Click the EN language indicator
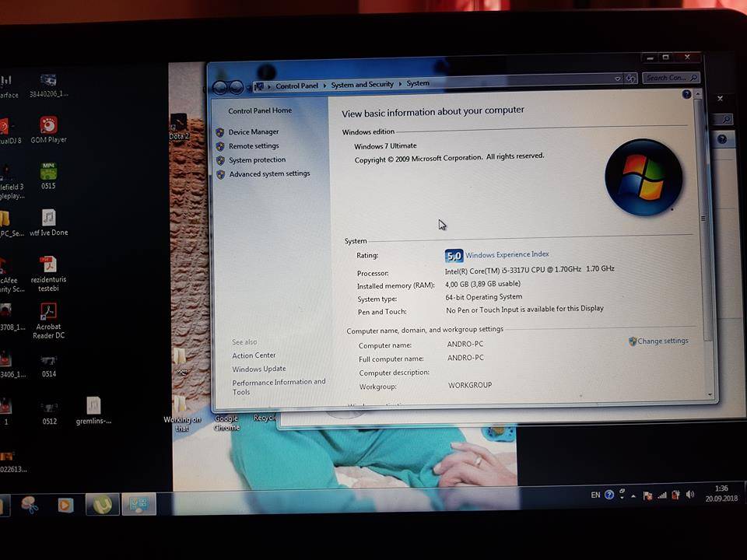747x560 pixels. coord(595,495)
